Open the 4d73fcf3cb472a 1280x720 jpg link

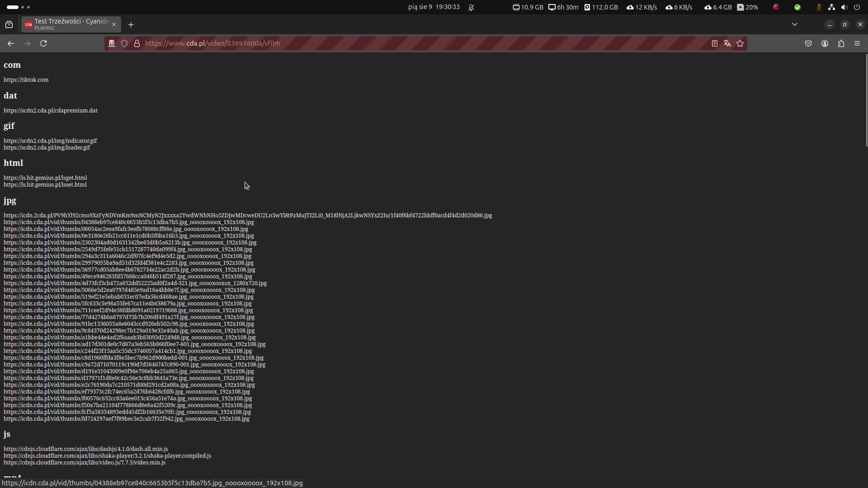(x=135, y=283)
